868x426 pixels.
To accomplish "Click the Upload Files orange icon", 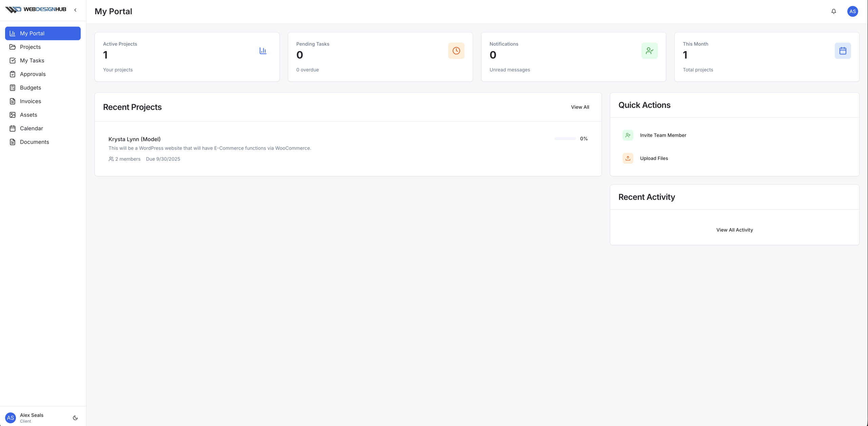I will click(628, 158).
